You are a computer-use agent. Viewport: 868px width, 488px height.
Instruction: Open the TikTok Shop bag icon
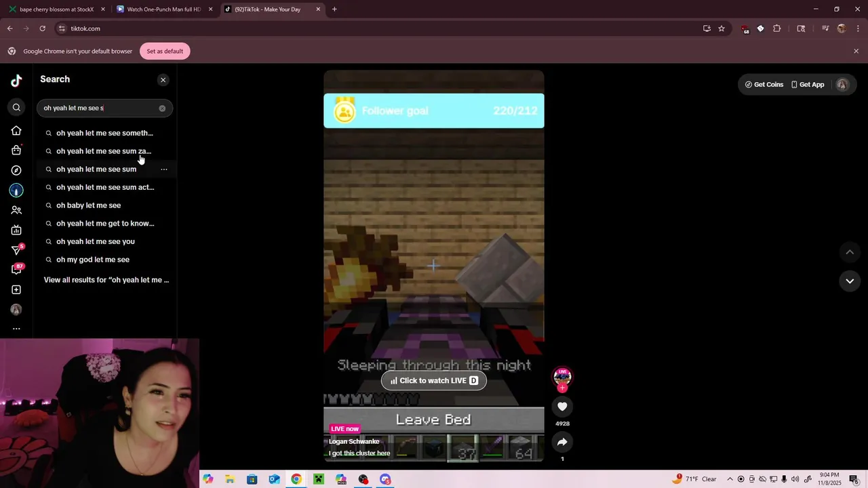(x=16, y=150)
